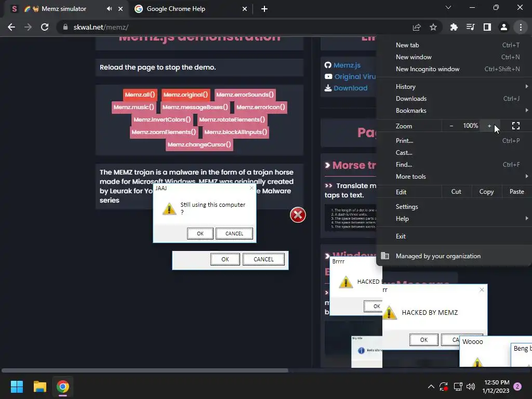Image resolution: width=532 pixels, height=399 pixels.
Task: Run Memz.changeCursor() button
Action: (199, 144)
